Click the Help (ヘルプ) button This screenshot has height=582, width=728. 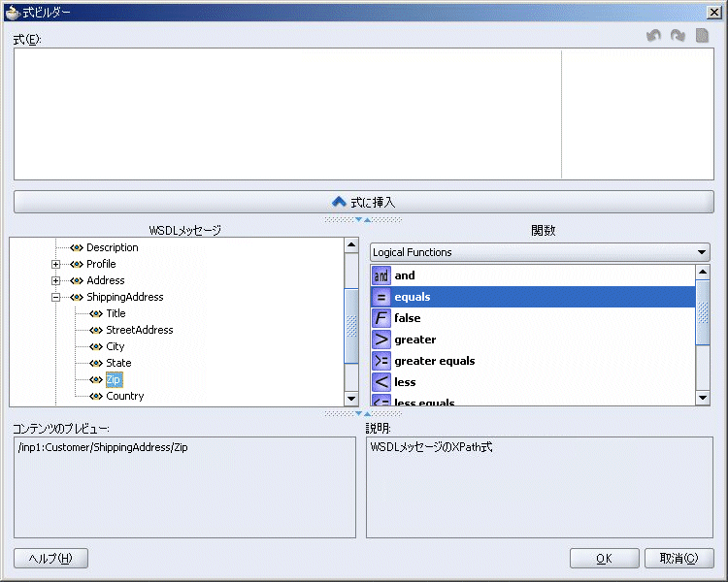click(x=50, y=559)
